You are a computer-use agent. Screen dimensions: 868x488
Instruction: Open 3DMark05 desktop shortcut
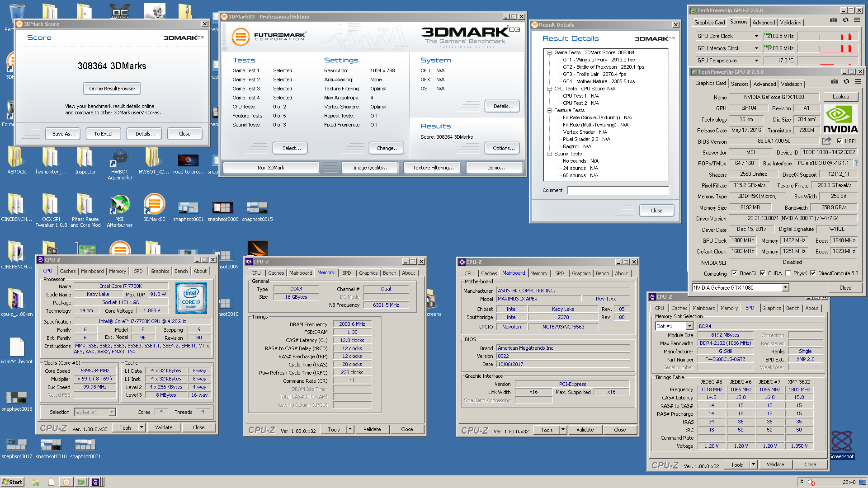click(x=154, y=208)
